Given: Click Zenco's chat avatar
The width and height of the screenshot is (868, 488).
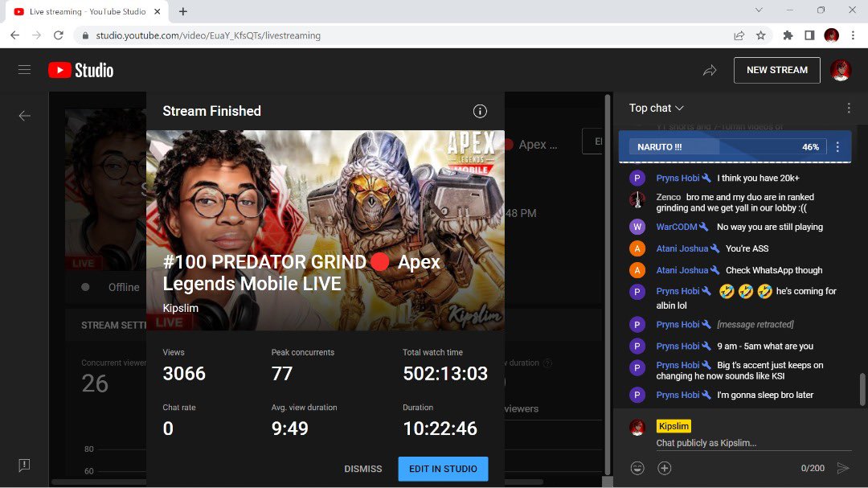Looking at the screenshot, I should tap(637, 199).
